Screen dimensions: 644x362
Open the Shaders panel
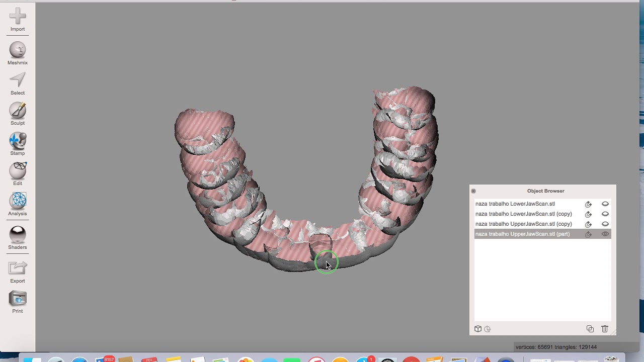click(18, 238)
